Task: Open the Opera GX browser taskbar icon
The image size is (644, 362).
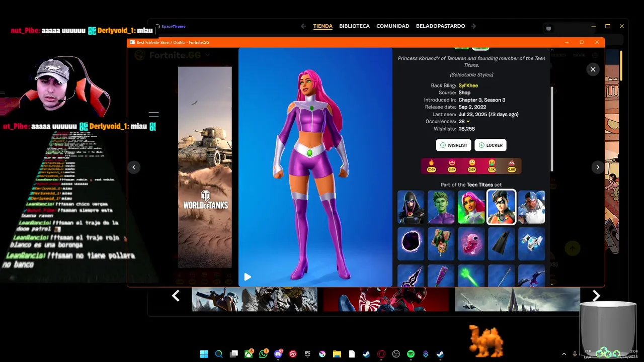Action: pyautogui.click(x=381, y=354)
